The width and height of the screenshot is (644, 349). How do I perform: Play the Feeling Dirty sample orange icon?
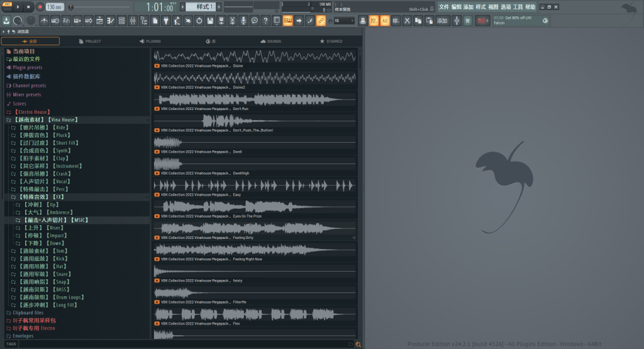tap(157, 238)
